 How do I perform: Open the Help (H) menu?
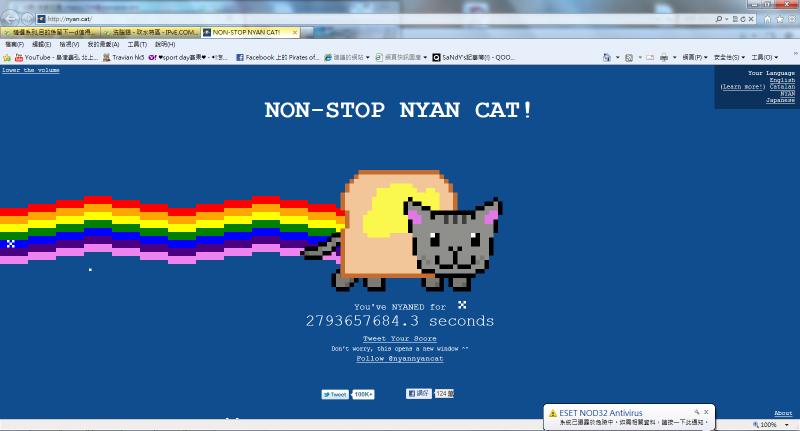(165, 44)
